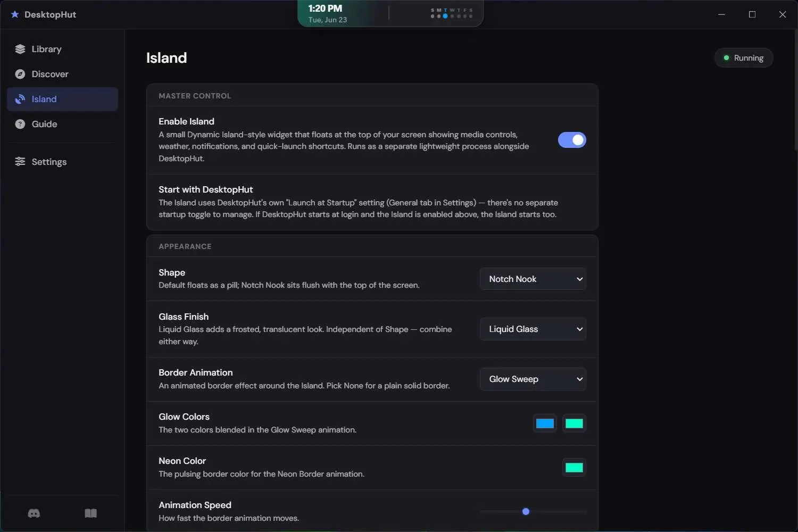
Task: Click the weekday dots in Island widget
Action: coord(452,13)
